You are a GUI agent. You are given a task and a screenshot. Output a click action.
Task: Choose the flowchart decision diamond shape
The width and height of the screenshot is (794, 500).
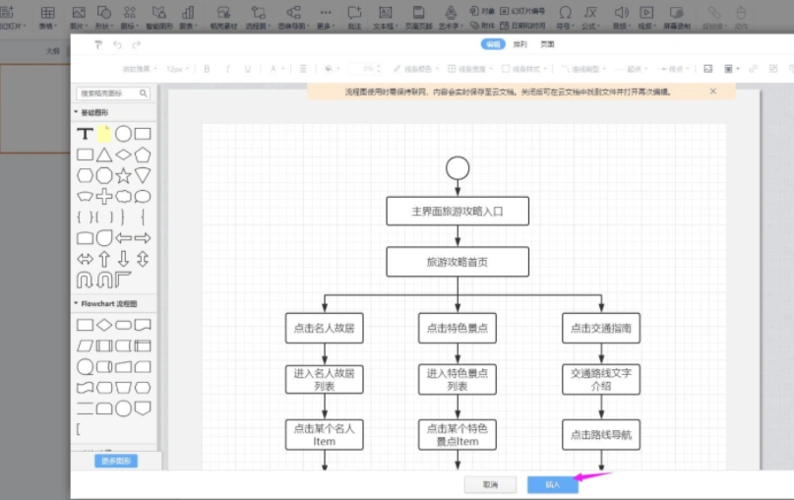104,325
